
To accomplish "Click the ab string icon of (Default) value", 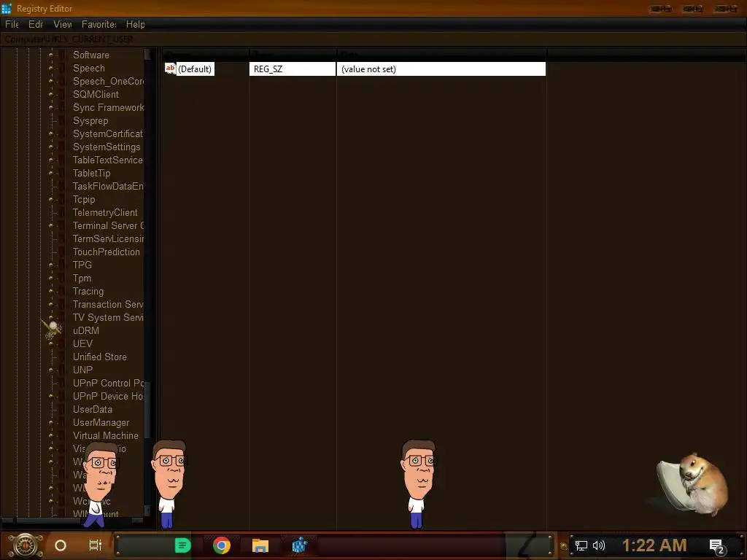I will 170,69.
